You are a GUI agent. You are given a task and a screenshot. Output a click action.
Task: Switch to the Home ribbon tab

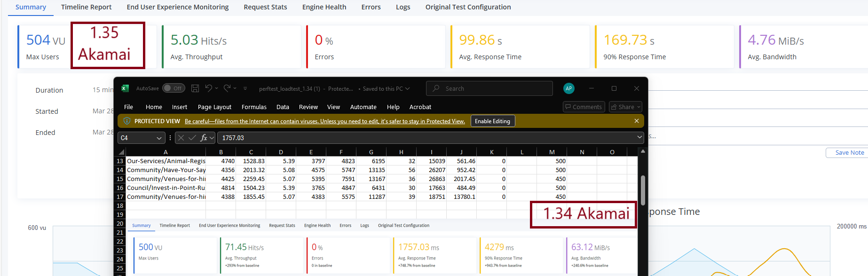[x=154, y=107]
